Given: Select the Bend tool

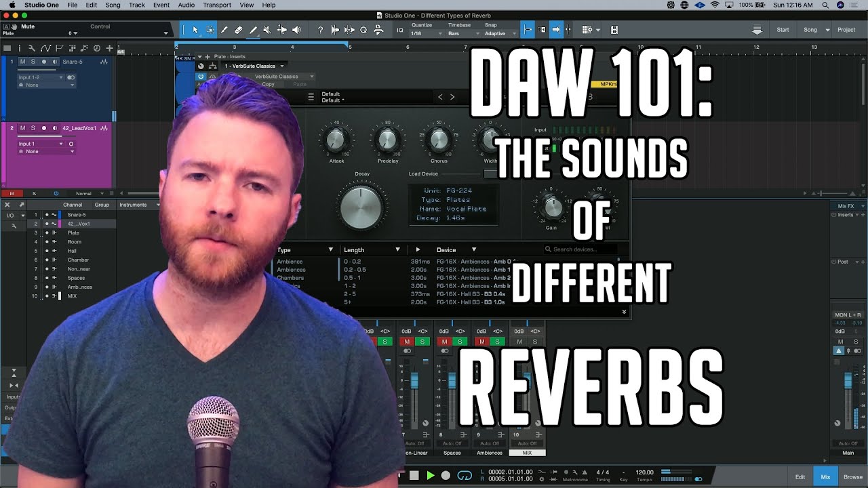Looking at the screenshot, I should click(x=282, y=30).
